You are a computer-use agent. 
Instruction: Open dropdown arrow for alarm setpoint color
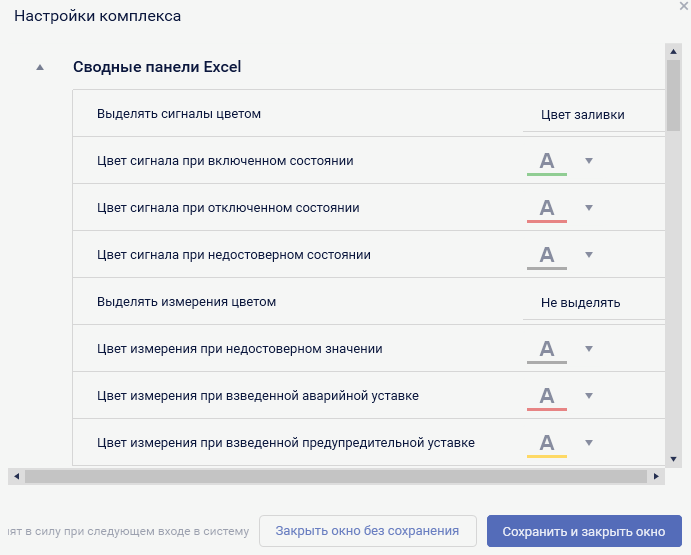[x=589, y=396]
